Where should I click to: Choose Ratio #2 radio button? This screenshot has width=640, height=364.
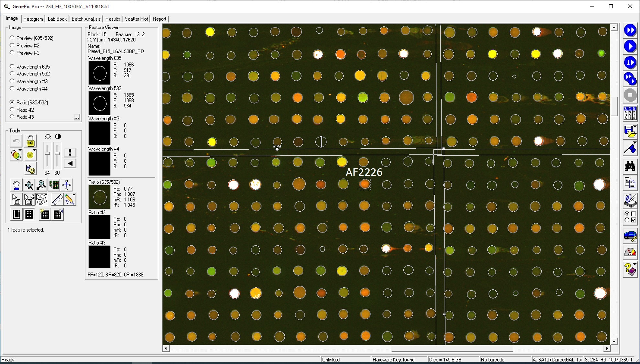click(12, 110)
